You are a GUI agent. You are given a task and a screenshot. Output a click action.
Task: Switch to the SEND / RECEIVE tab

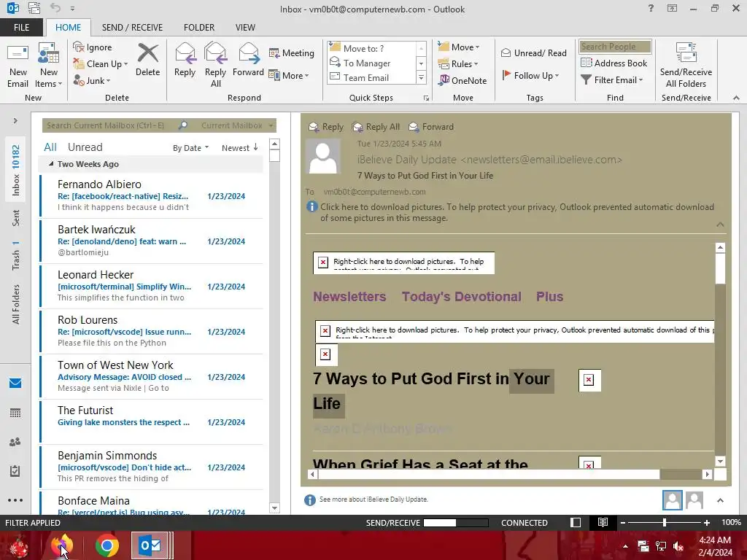132,28
